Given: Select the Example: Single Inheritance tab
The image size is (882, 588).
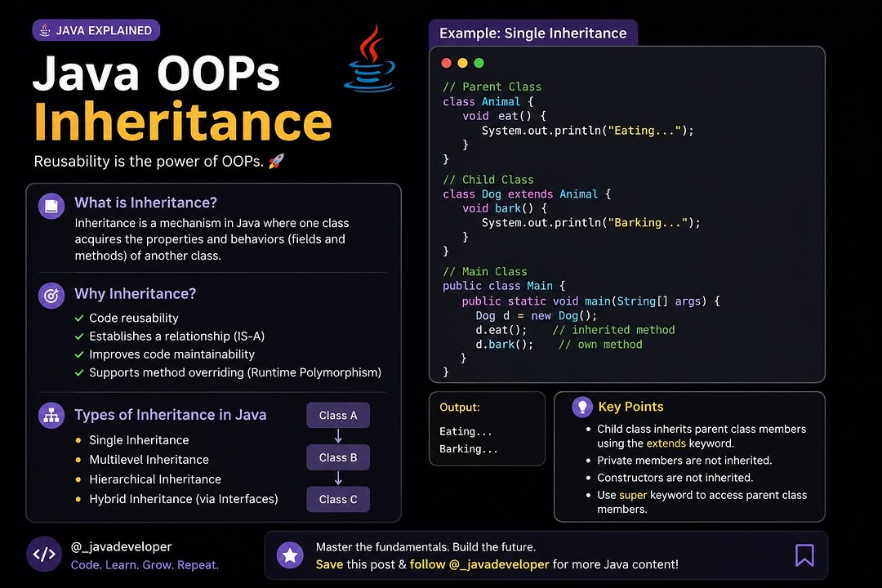Looking at the screenshot, I should [x=532, y=33].
